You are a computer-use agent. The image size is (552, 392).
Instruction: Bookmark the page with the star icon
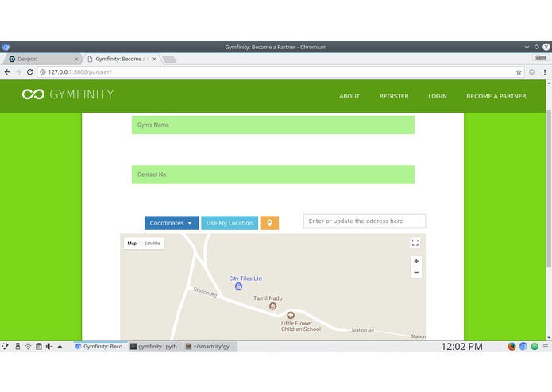click(x=519, y=72)
